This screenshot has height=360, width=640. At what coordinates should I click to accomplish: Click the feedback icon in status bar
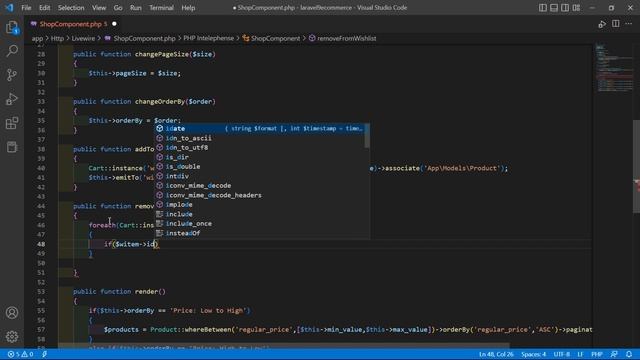pyautogui.click(x=614, y=354)
